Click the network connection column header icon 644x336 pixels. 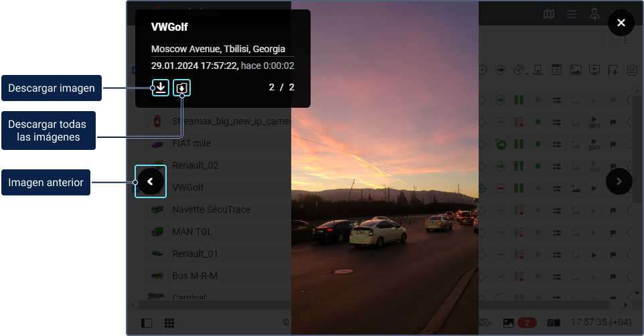[538, 70]
